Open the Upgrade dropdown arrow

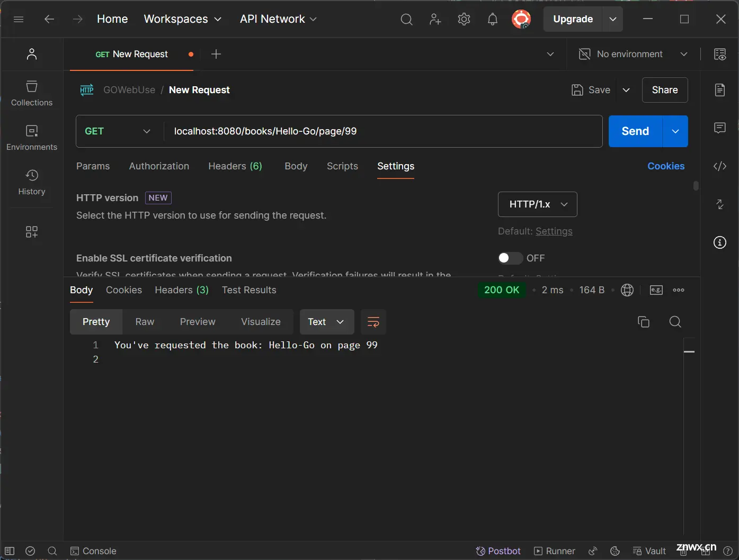[x=613, y=19]
